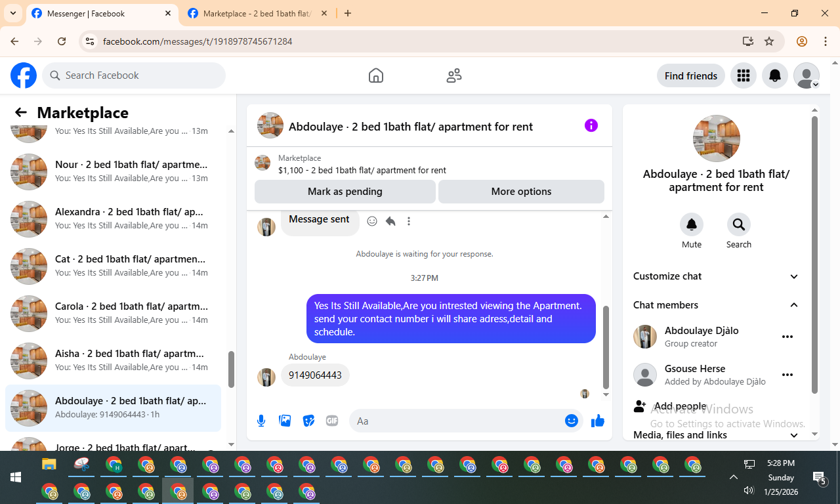Open Jorge's conversation

[113, 443]
